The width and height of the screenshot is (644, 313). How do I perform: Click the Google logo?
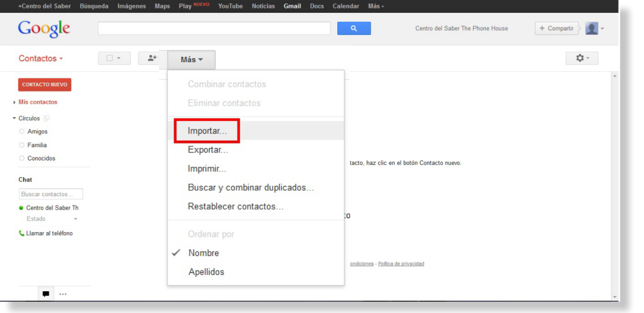(44, 28)
